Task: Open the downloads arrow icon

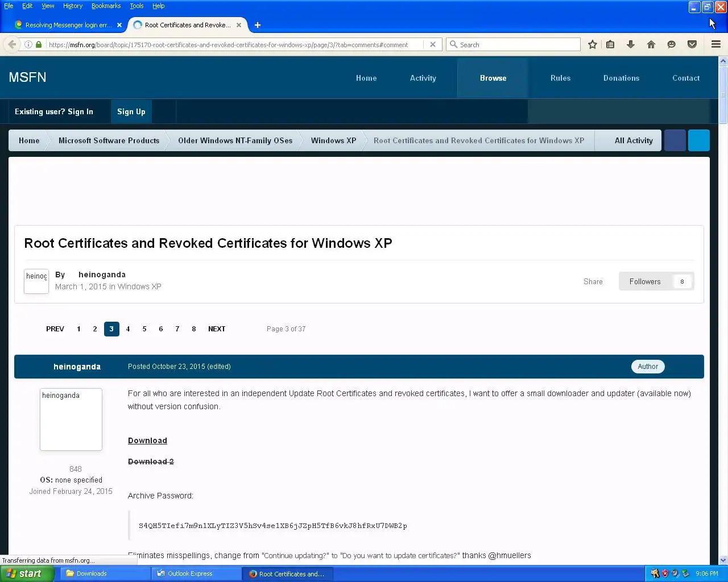Action: (x=631, y=44)
